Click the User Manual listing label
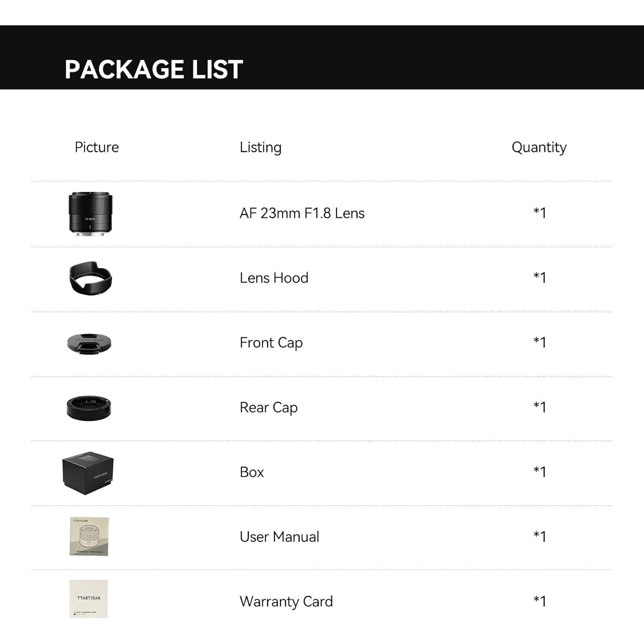 (x=279, y=537)
